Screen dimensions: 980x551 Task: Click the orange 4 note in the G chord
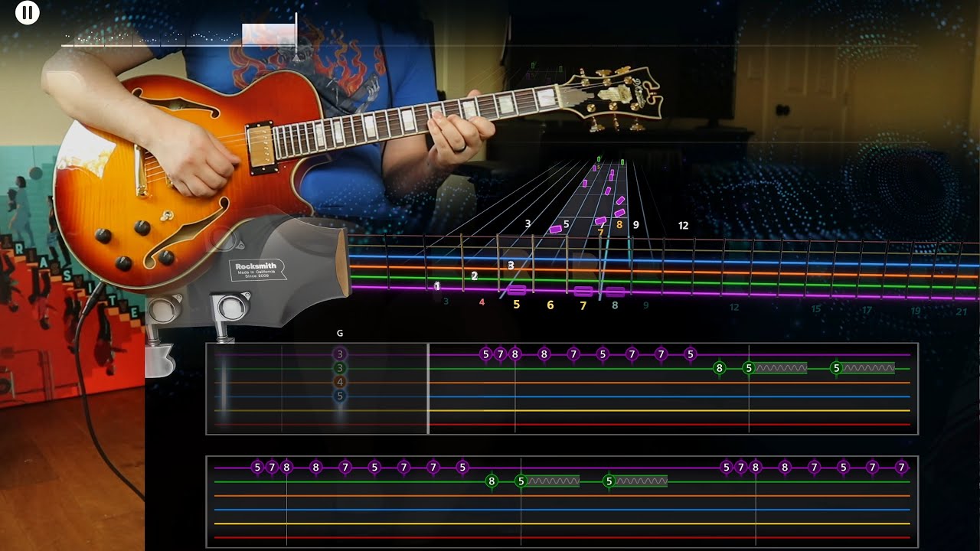pyautogui.click(x=340, y=382)
